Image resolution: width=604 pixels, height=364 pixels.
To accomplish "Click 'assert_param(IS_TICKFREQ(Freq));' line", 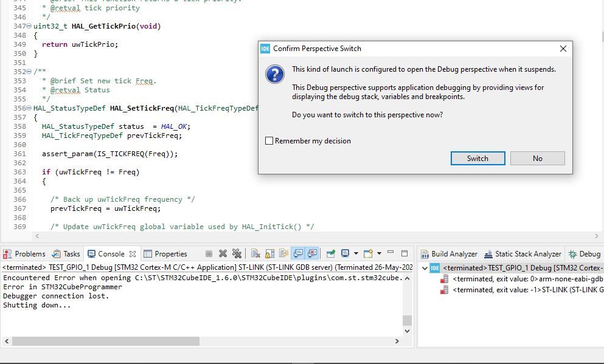I will [x=109, y=154].
